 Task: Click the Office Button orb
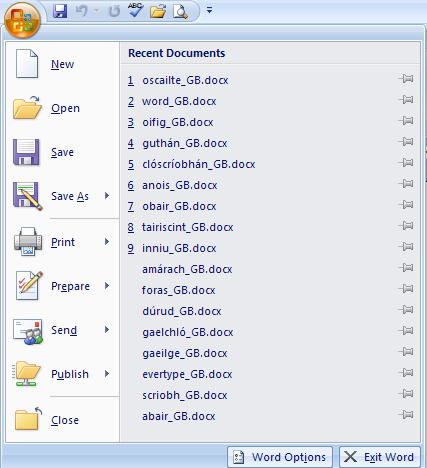coord(22,20)
